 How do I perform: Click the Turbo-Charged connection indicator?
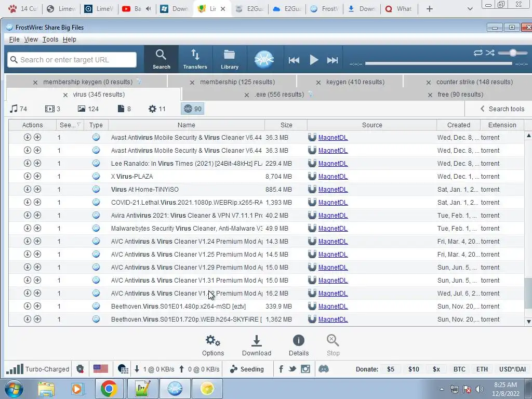(x=37, y=369)
